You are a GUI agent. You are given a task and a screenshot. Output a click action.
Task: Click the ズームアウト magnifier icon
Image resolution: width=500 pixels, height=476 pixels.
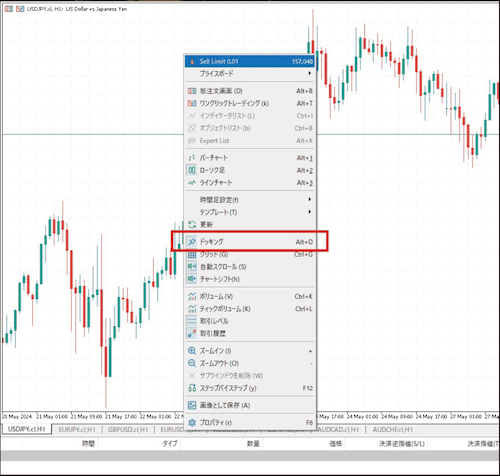[x=192, y=363]
